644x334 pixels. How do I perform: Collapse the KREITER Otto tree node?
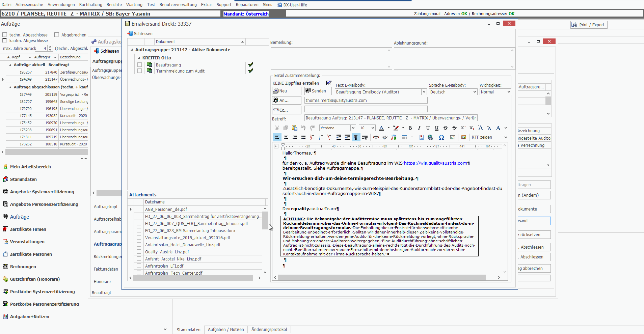click(139, 58)
